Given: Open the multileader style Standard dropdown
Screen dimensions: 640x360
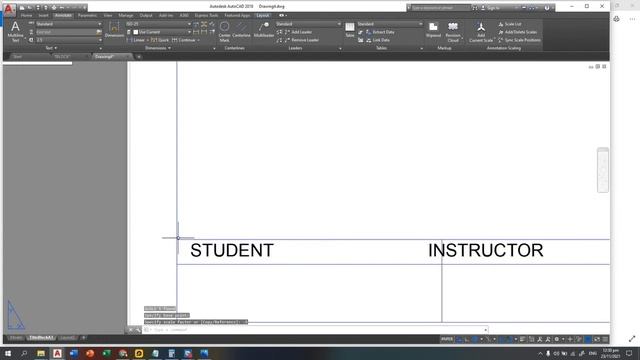Looking at the screenshot, I should click(x=308, y=24).
